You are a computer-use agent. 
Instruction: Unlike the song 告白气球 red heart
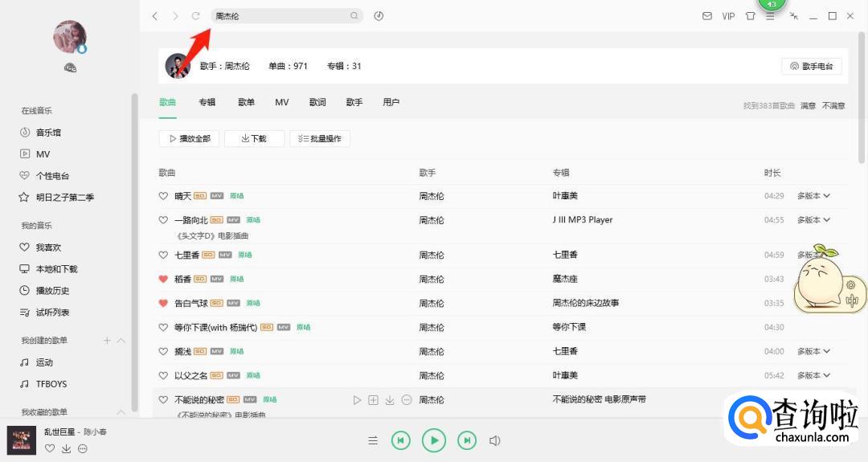pyautogui.click(x=163, y=303)
